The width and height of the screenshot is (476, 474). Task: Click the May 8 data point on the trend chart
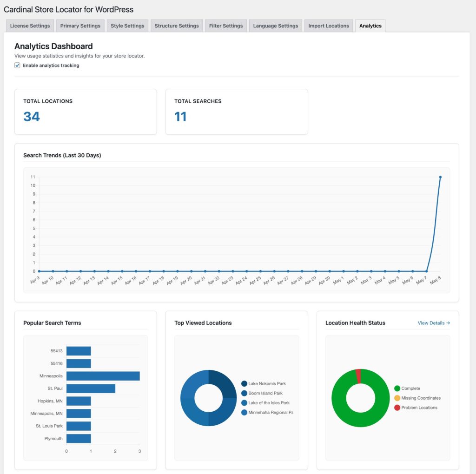pos(440,177)
